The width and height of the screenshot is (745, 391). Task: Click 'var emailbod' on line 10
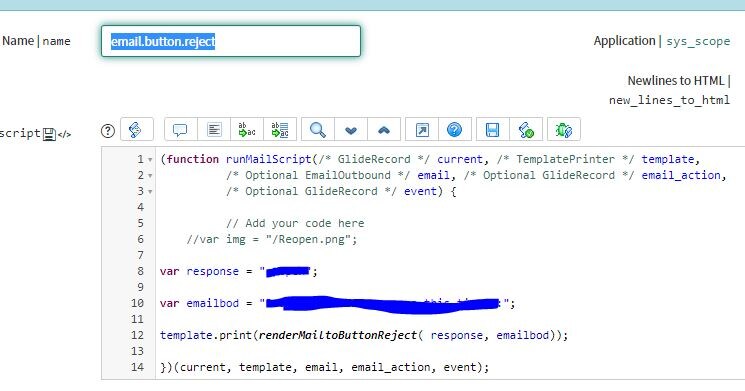click(200, 303)
